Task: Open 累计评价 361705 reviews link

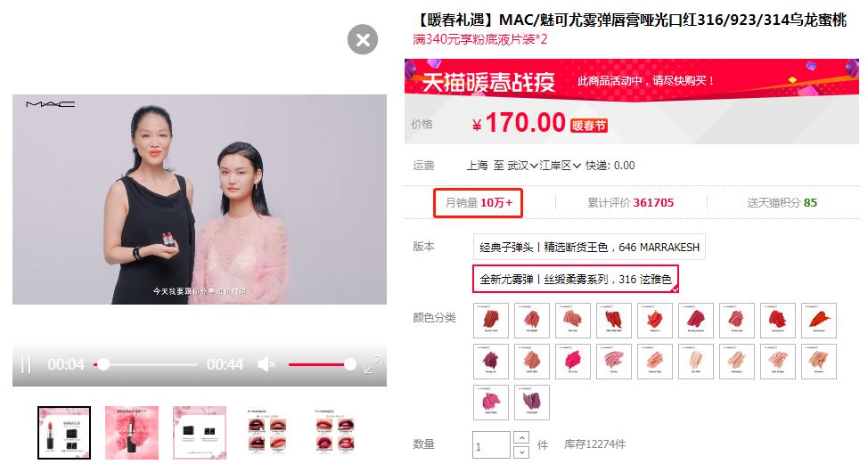Action: coord(631,203)
